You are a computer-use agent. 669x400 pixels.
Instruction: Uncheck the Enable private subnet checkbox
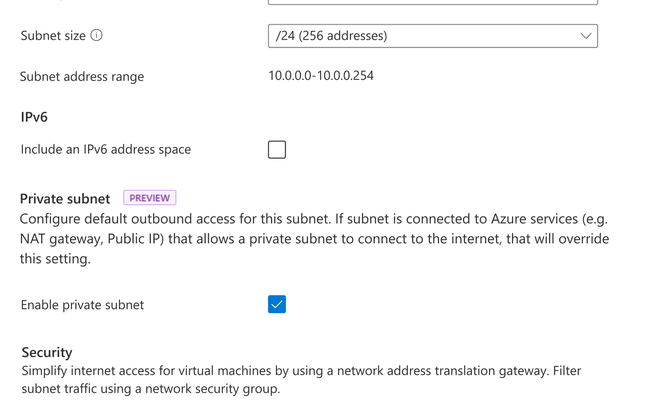pos(277,304)
